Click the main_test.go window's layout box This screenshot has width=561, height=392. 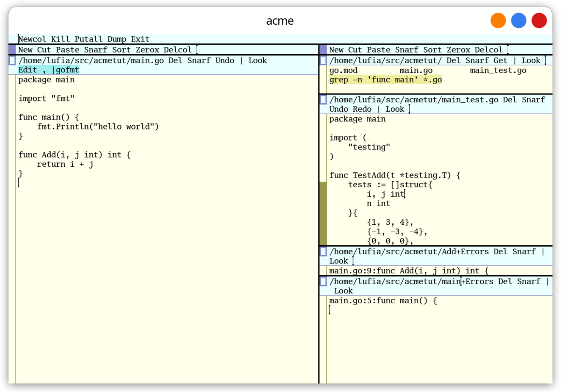323,100
